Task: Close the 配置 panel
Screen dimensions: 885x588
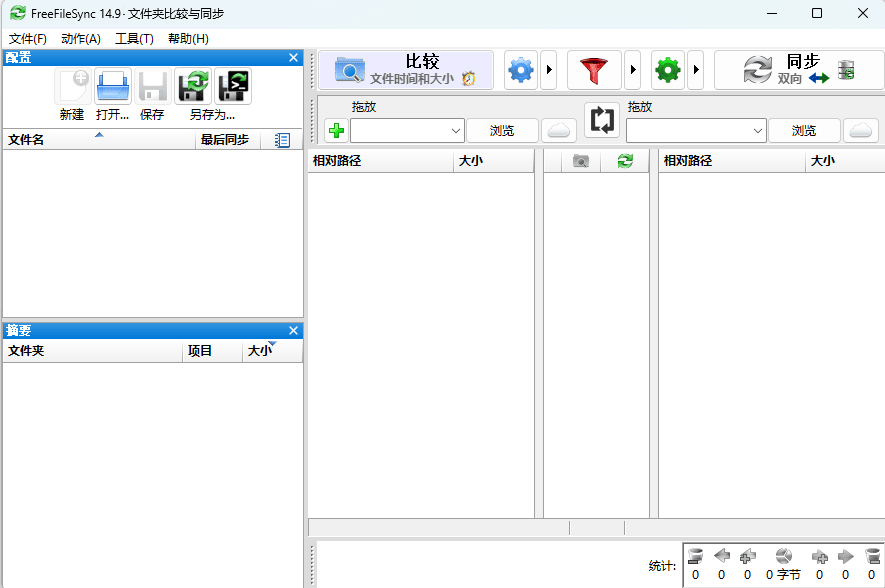Action: pos(293,57)
